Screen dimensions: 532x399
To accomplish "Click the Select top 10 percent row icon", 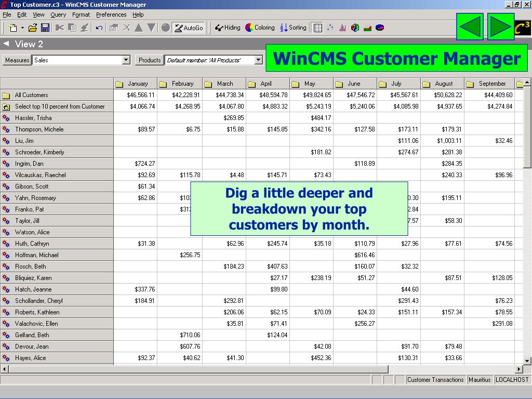I will (6, 107).
